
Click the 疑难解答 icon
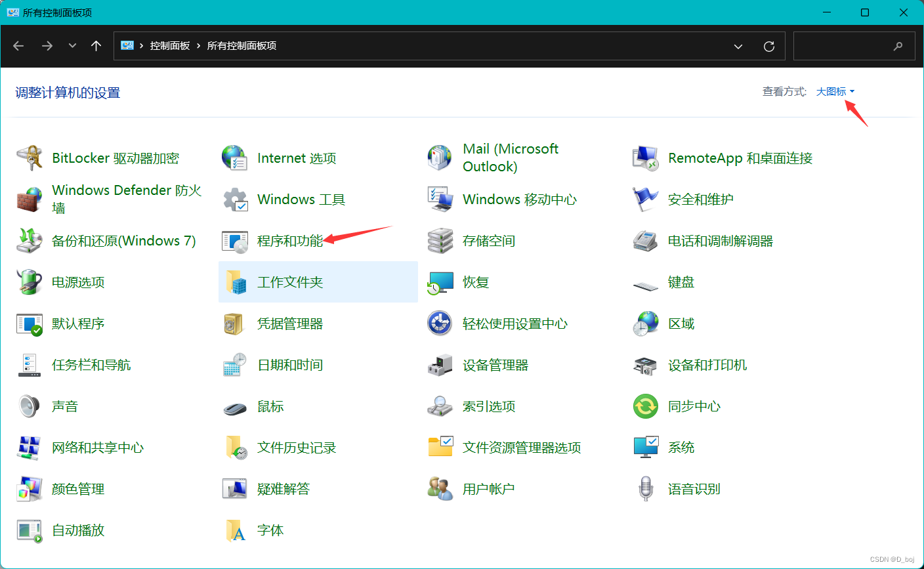(234, 489)
